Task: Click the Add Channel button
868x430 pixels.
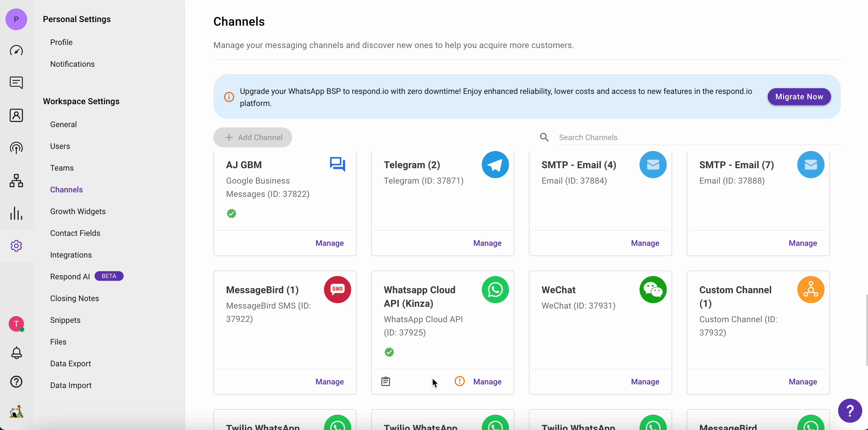Action: tap(253, 137)
